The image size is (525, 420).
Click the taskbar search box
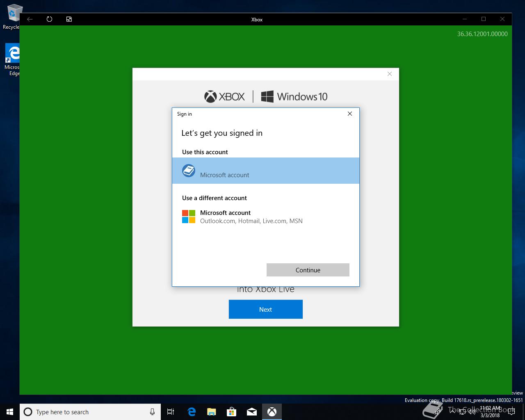pyautogui.click(x=90, y=412)
